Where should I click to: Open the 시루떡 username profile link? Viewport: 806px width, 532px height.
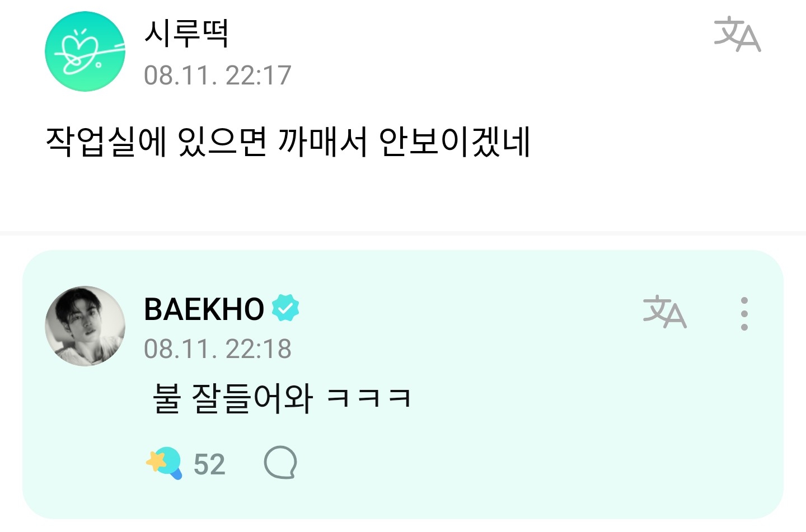point(186,33)
